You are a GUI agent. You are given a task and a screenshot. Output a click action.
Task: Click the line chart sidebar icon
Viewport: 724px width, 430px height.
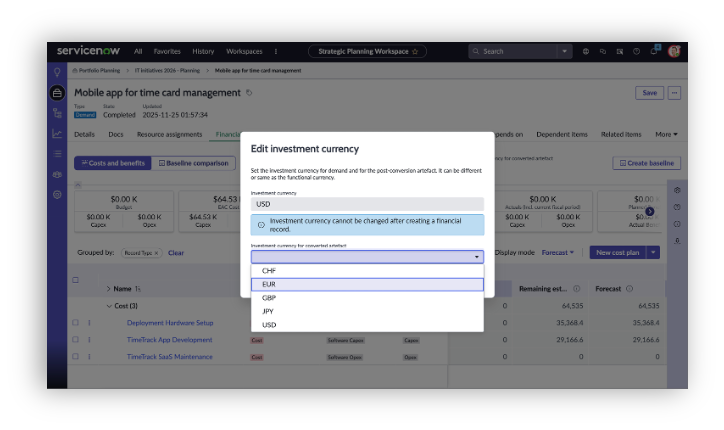[x=57, y=133]
